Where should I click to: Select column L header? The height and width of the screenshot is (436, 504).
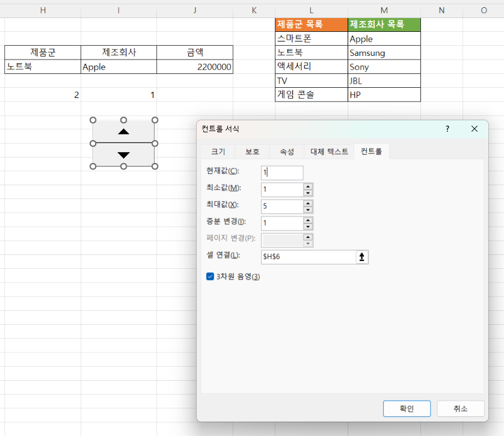(x=312, y=10)
